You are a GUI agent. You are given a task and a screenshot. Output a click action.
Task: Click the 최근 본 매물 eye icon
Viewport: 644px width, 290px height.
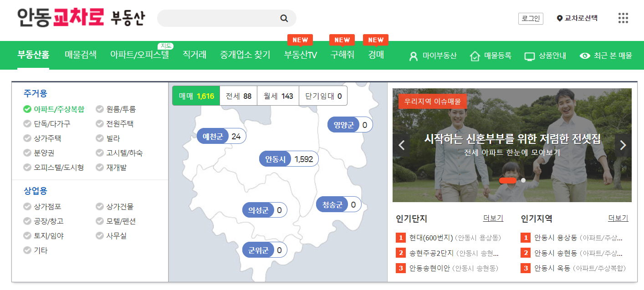(585, 56)
